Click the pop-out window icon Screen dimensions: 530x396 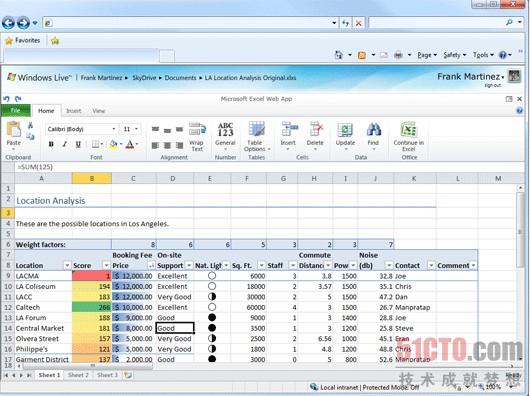pos(509,99)
